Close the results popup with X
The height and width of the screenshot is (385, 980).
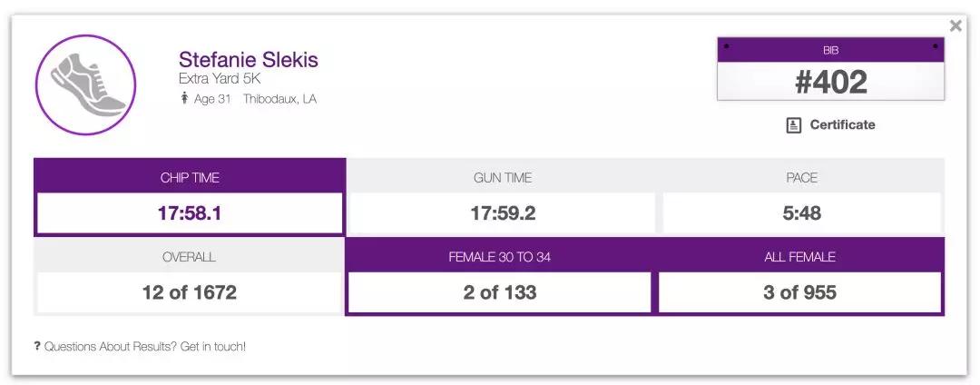tap(955, 26)
